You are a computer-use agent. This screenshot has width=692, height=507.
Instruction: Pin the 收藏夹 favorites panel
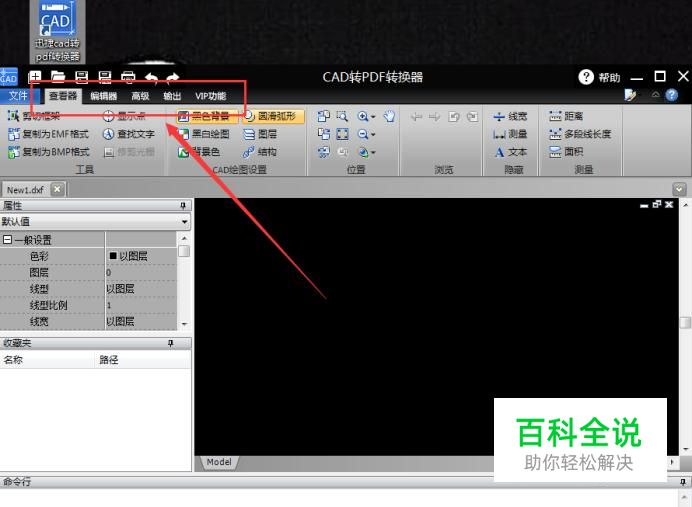click(170, 343)
